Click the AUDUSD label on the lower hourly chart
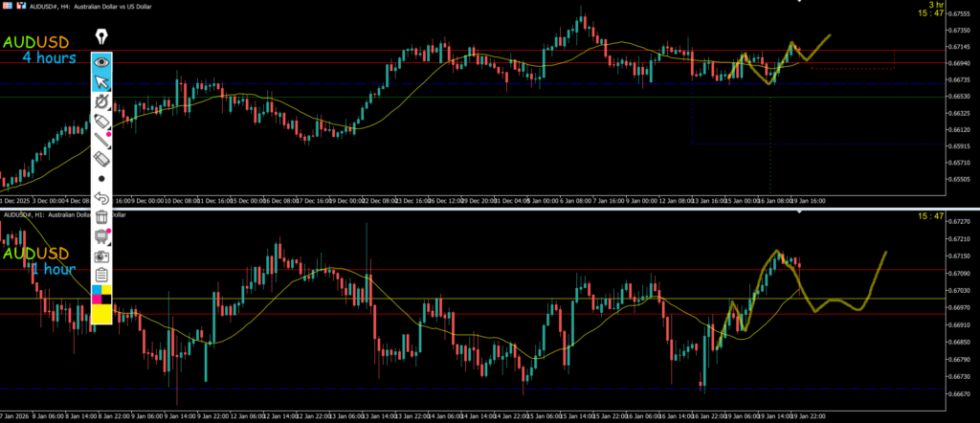 coord(36,254)
